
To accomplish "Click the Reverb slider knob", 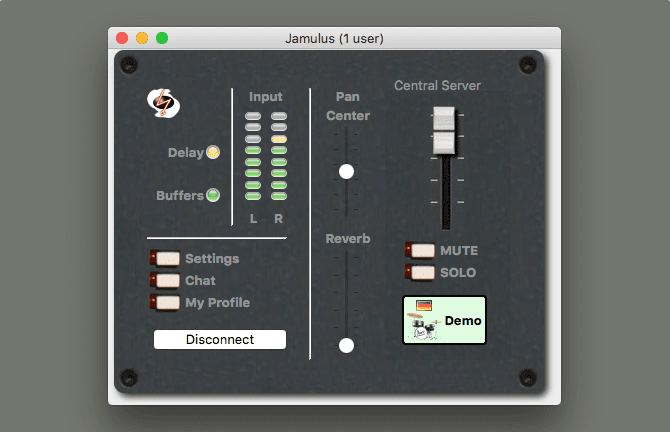I will [x=346, y=346].
